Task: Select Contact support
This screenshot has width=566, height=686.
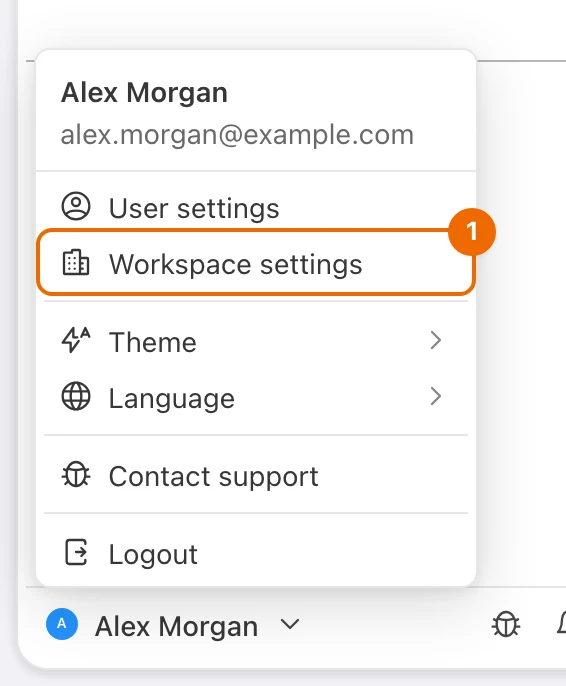Action: pos(256,476)
